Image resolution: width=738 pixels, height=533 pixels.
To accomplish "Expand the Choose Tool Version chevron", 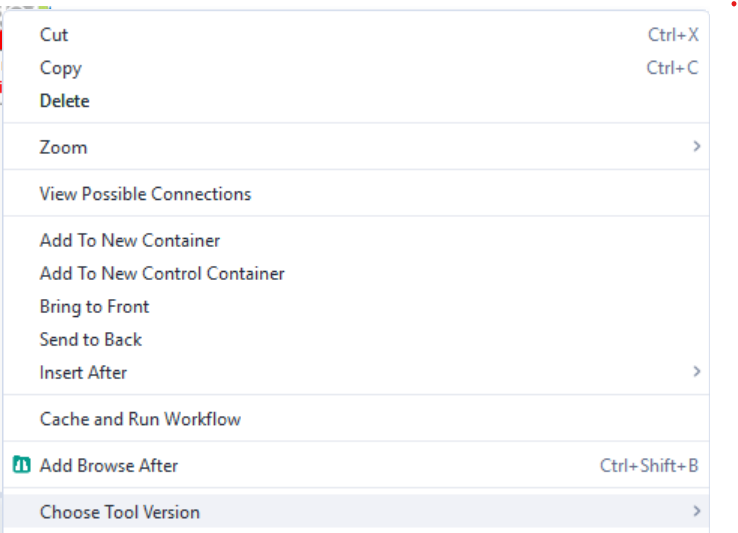I will tap(696, 512).
